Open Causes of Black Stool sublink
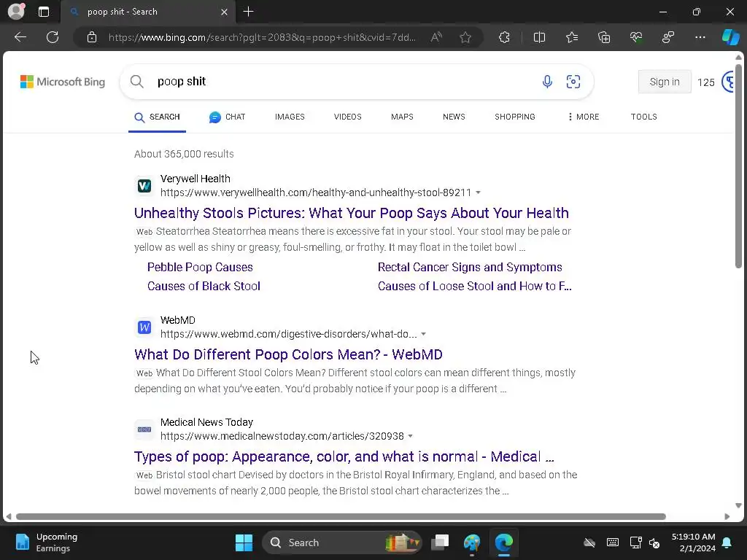 pyautogui.click(x=204, y=286)
